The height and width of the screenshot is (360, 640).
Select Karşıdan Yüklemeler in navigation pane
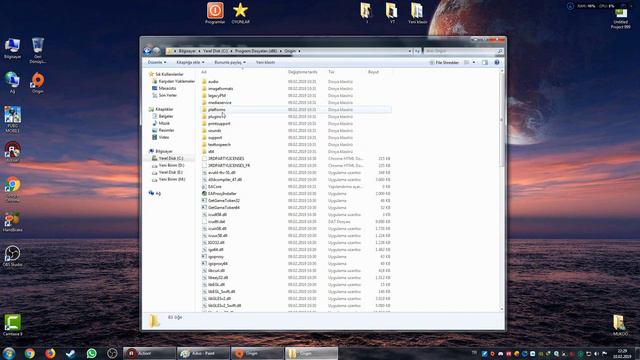(176, 81)
